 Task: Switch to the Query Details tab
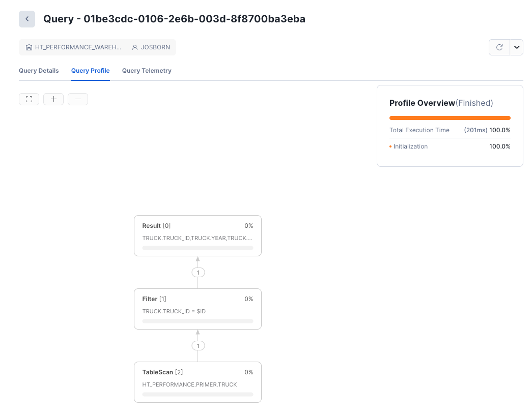(x=39, y=71)
